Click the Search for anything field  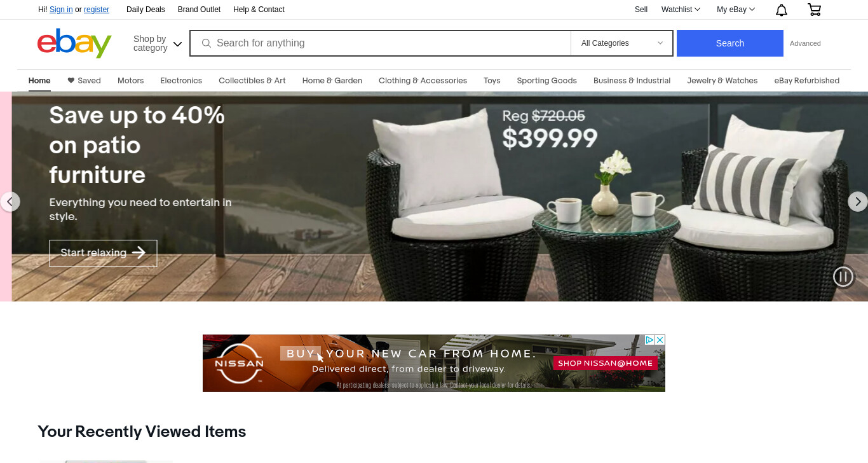(380, 43)
